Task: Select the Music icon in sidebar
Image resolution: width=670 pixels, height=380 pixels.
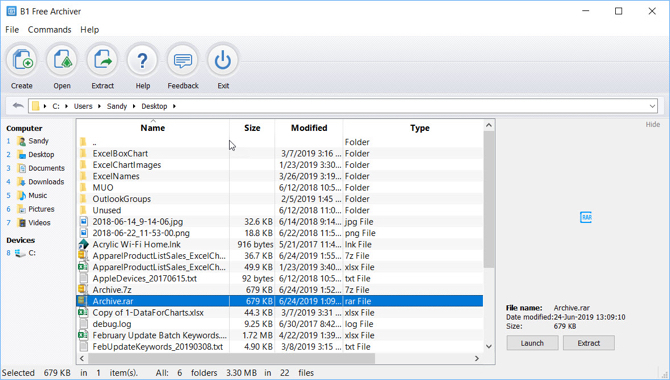Action: pos(22,196)
